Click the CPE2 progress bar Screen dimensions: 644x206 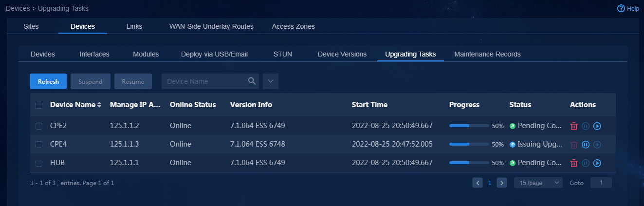click(469, 126)
